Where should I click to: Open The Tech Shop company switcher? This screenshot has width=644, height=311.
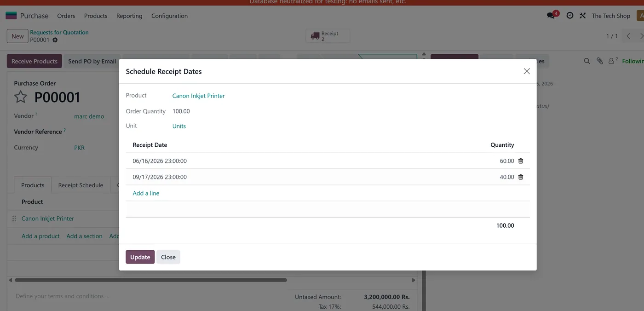click(x=611, y=16)
